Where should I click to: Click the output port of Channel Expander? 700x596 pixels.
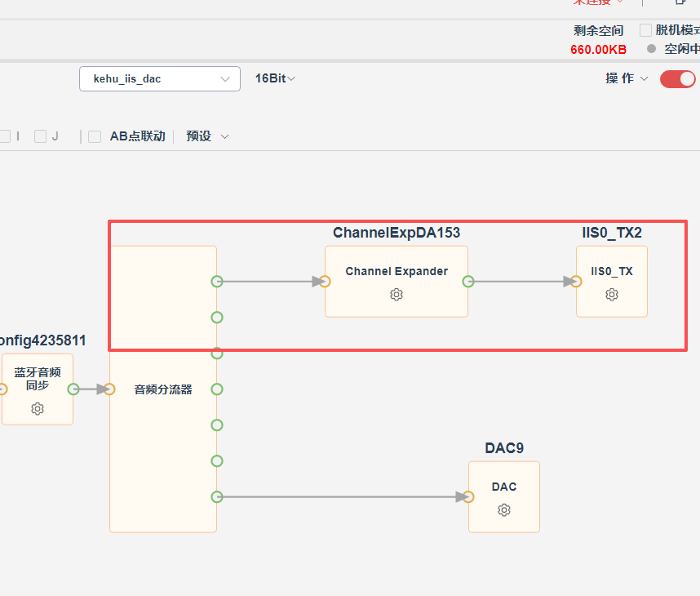[468, 282]
